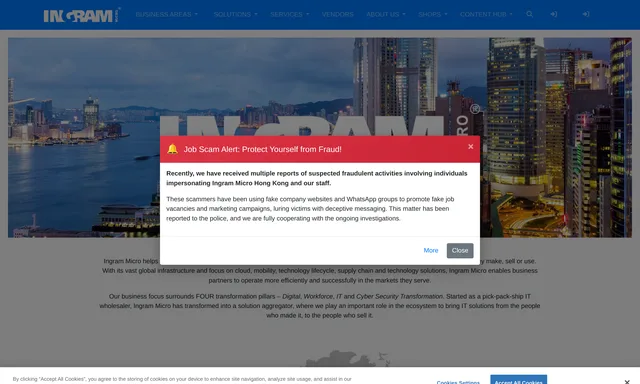The image size is (640, 384).
Task: Click the gray Close button in the dialog
Action: (460, 251)
